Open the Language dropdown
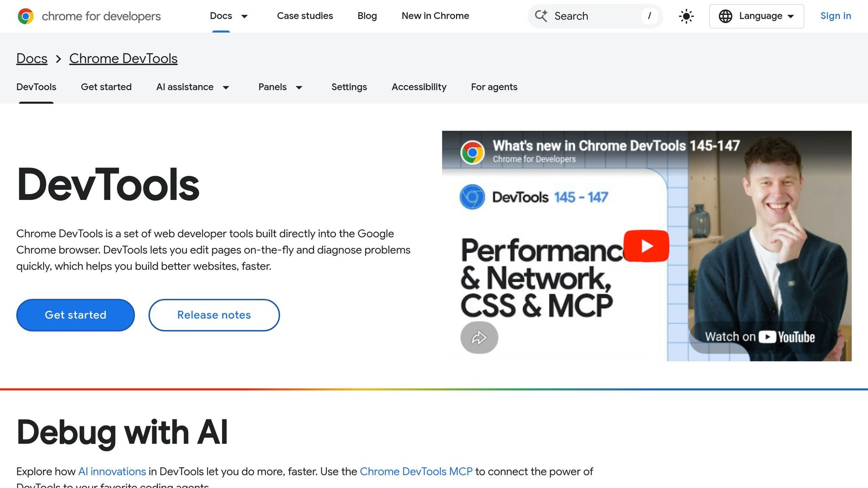 tap(757, 16)
